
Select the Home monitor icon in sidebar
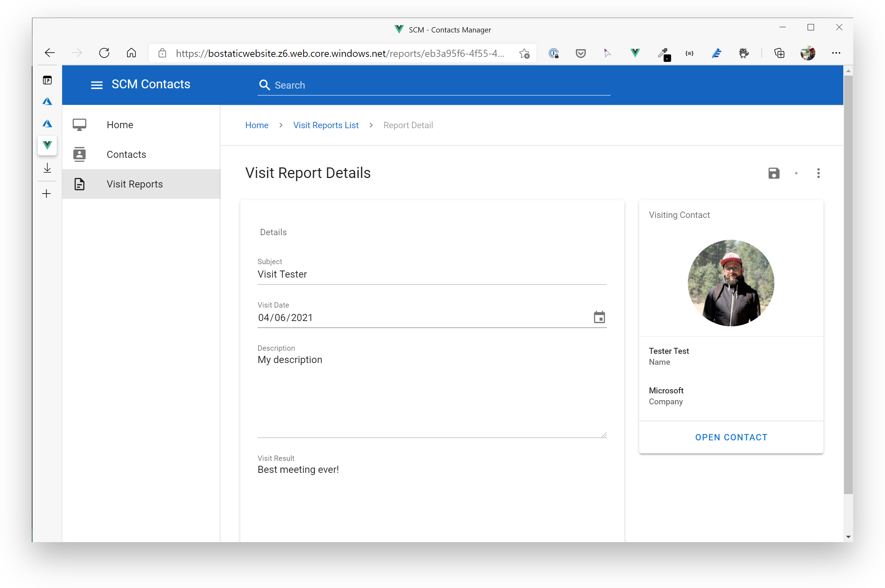pos(79,125)
